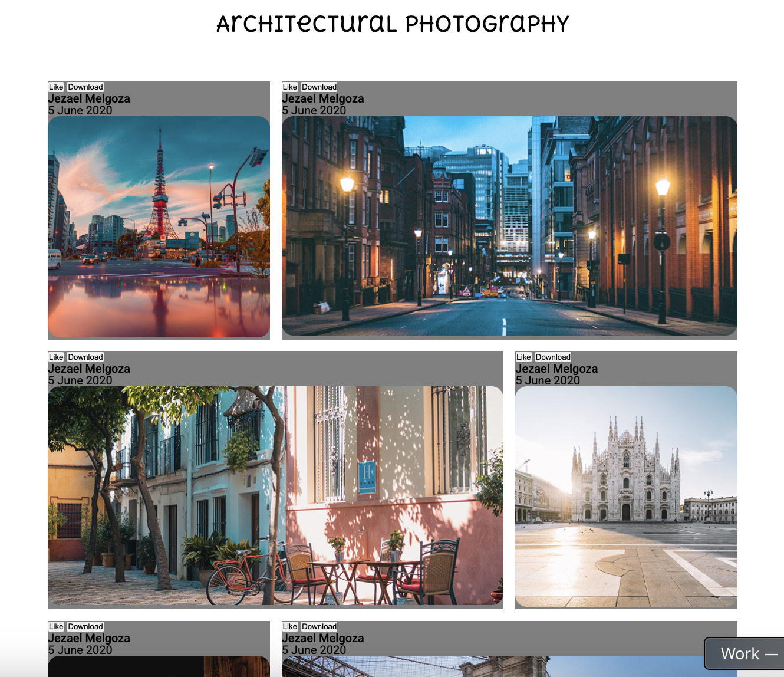Like the sidewalk cafe and bicycle photo
Image resolution: width=784 pixels, height=677 pixels.
56,357
